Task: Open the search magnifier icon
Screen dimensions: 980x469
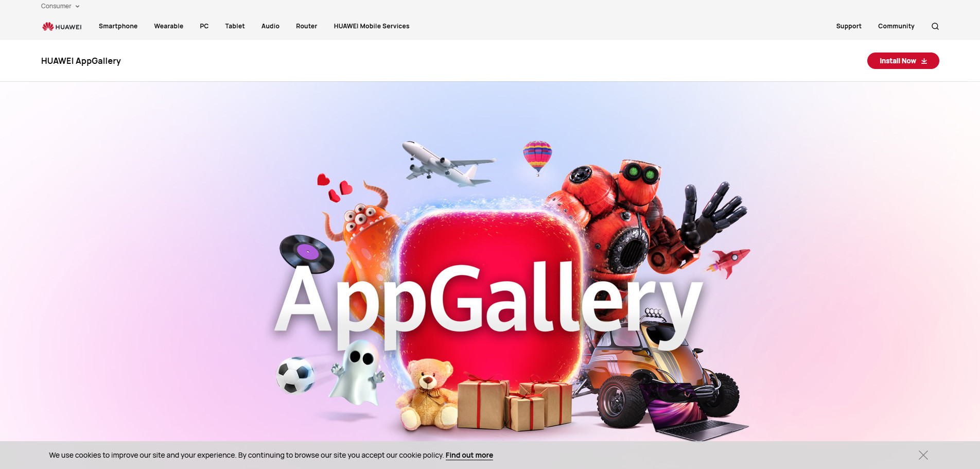Action: (x=935, y=26)
